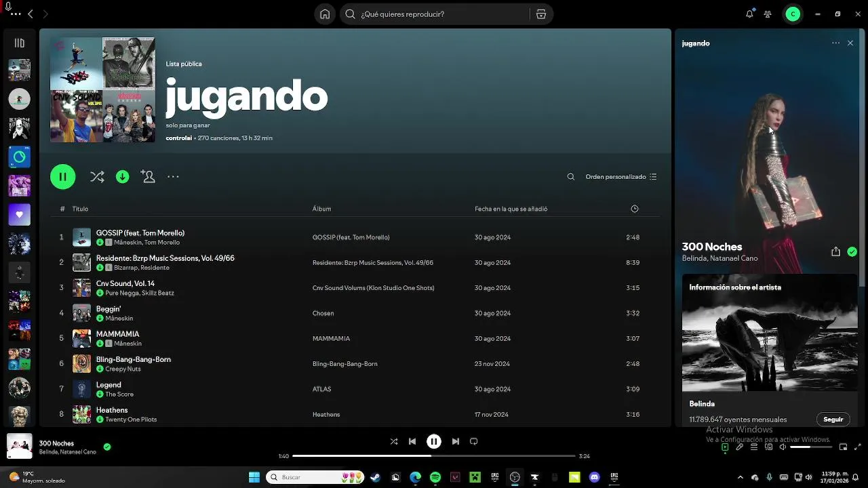Open Liked Songs heart playlist in sidebar

tap(20, 215)
